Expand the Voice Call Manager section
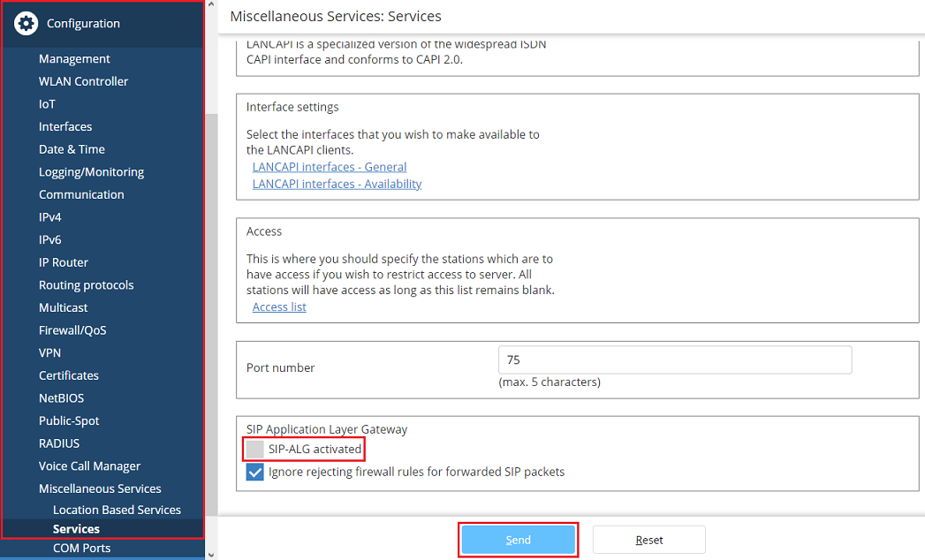 pos(89,466)
